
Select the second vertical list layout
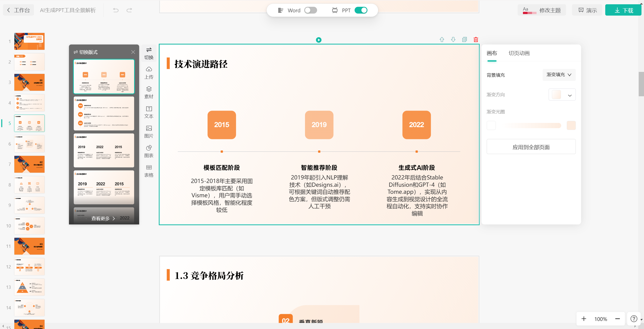click(x=104, y=113)
